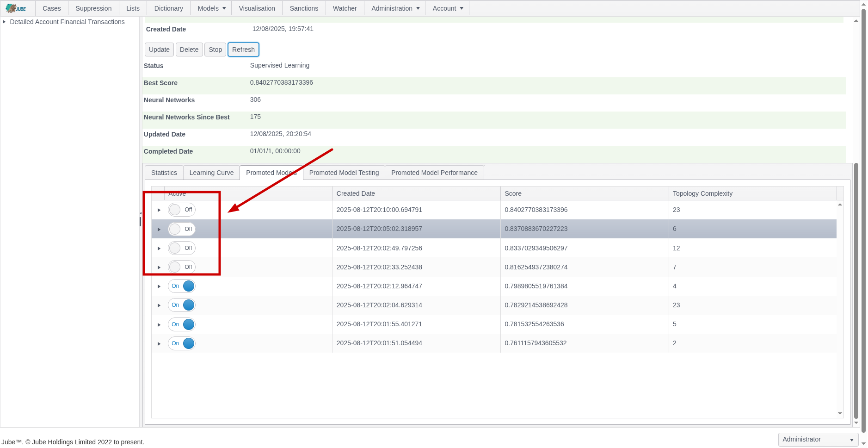
Task: Expand row created 2025-08-12T20:02:04.629314
Action: 159,305
